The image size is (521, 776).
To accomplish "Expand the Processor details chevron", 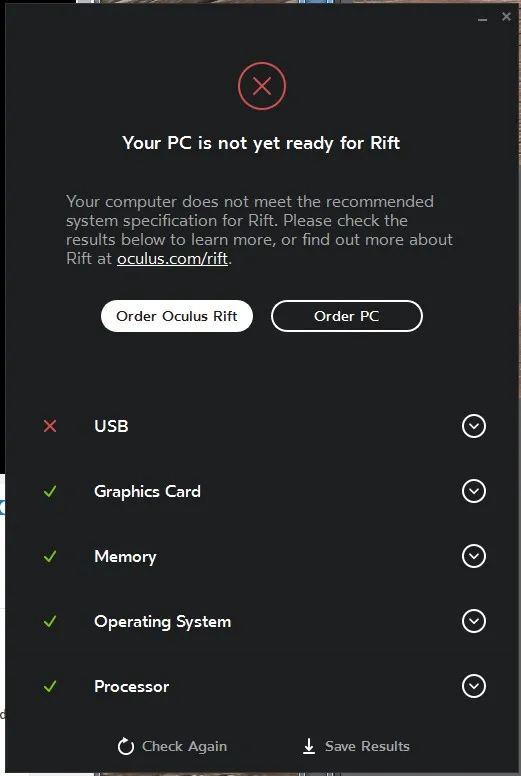I will pyautogui.click(x=474, y=686).
